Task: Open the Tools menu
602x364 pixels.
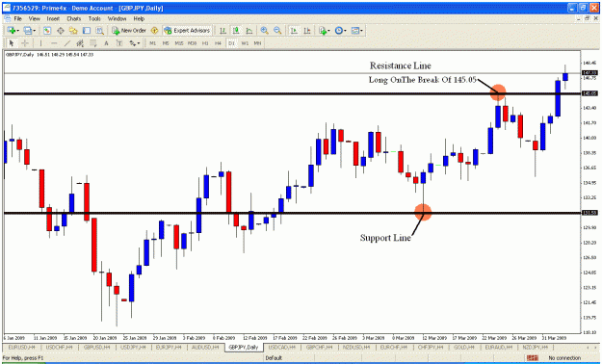Action: (94, 18)
